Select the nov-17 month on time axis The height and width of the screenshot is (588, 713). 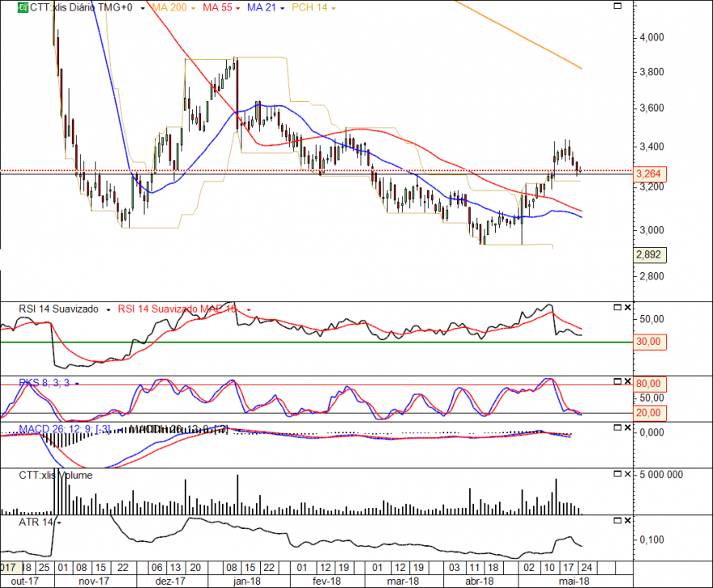point(94,582)
